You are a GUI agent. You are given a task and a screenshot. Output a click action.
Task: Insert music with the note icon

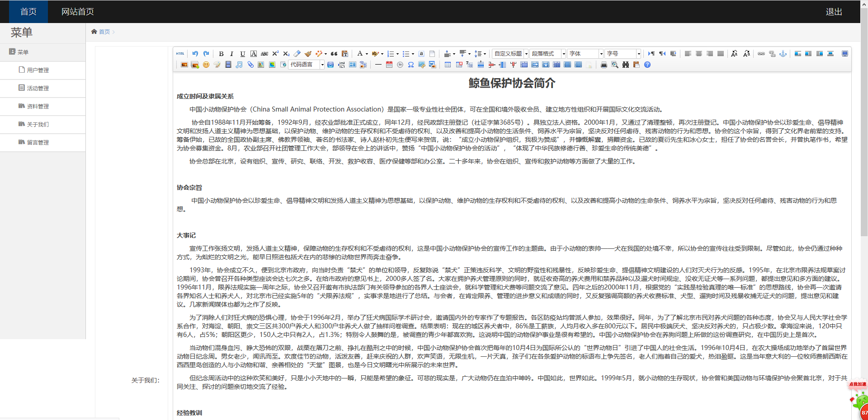point(239,65)
